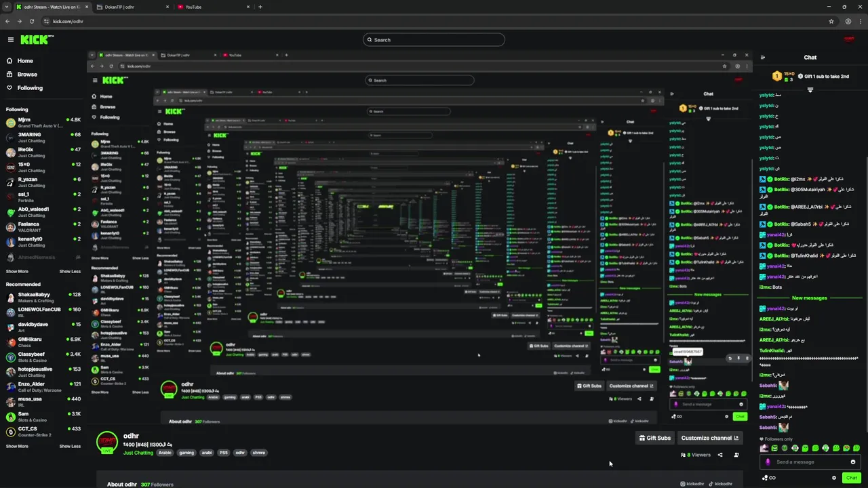This screenshot has width=868, height=488.
Task: Click the 8 Viewers counter
Action: click(x=696, y=455)
